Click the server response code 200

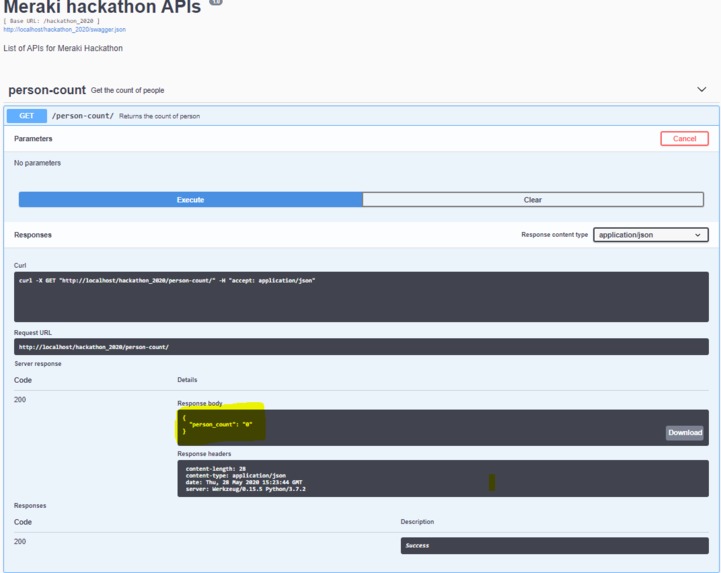coord(20,399)
